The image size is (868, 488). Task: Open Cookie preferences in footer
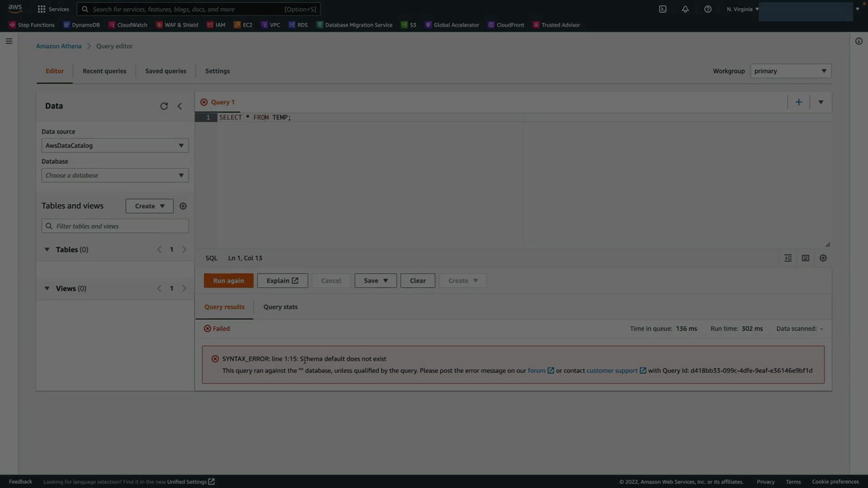[x=835, y=482]
